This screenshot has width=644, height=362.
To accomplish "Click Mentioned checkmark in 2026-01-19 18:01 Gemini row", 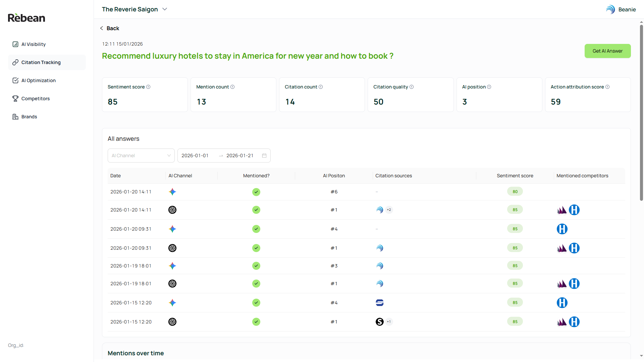I will point(256,266).
